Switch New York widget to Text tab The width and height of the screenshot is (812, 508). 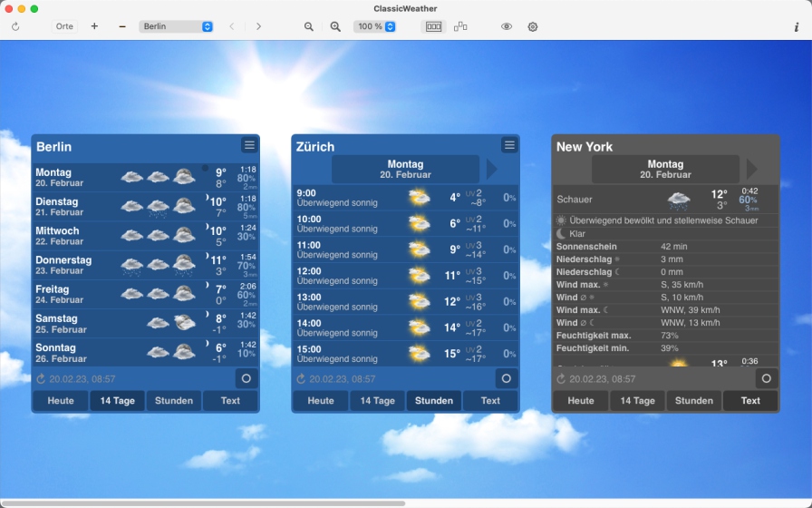pos(750,401)
